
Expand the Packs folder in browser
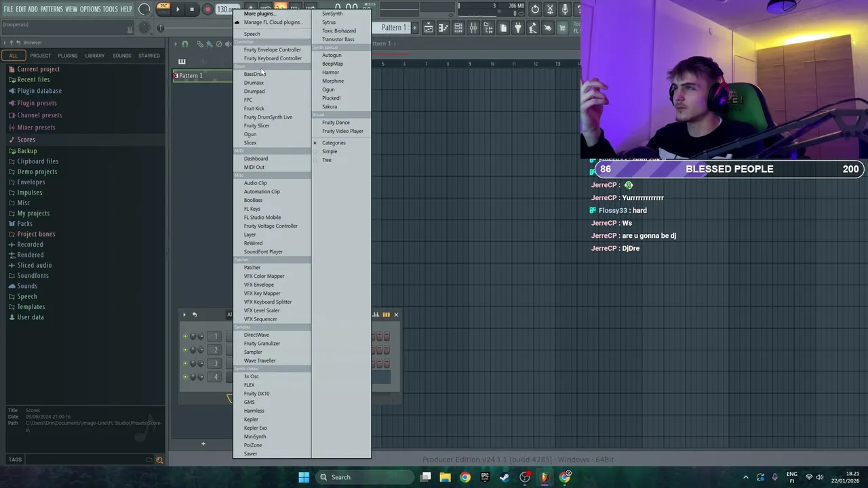(24, 224)
